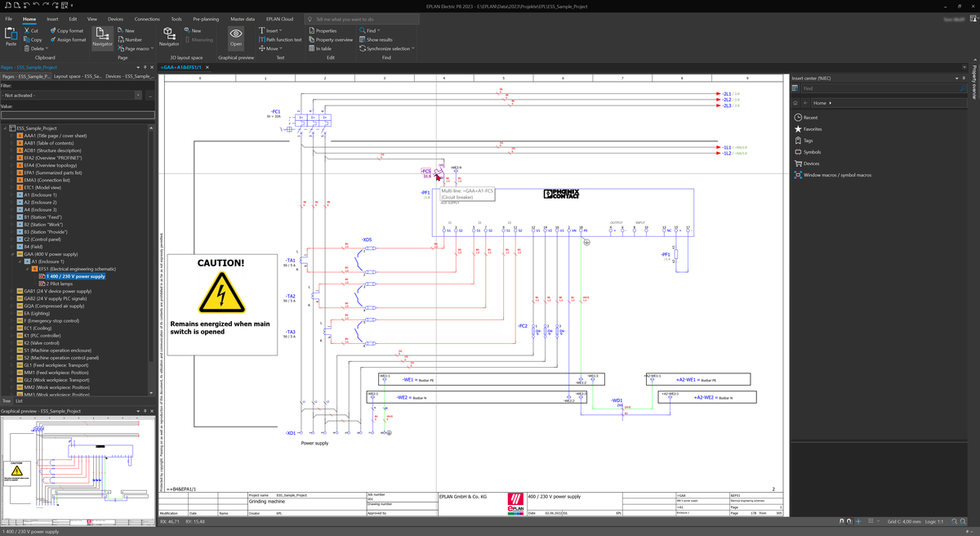Click the Insert center Find field
Screen dimensions: 980x536
[875, 88]
